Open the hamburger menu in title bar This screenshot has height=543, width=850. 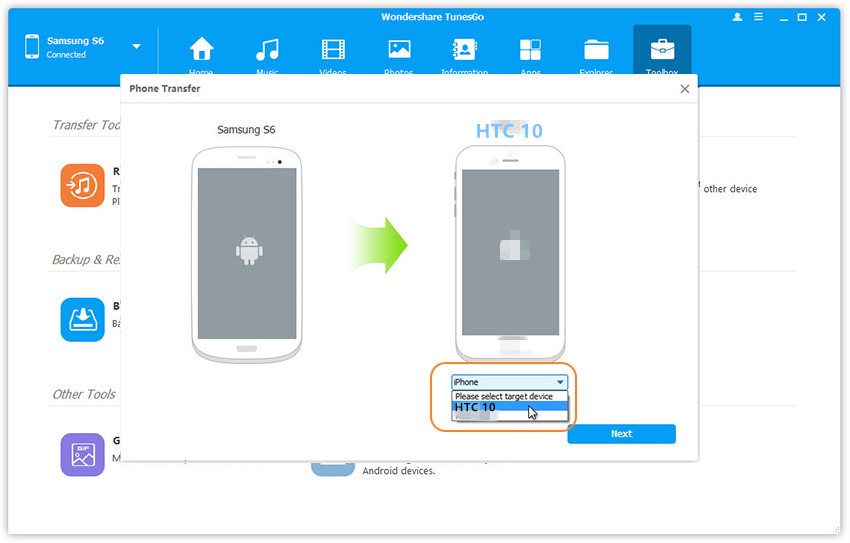coord(758,17)
